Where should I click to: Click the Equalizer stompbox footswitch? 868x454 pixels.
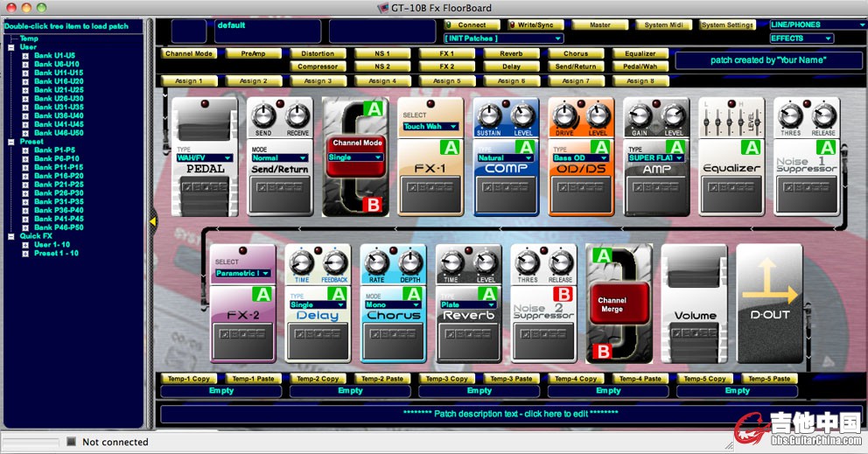(731, 195)
